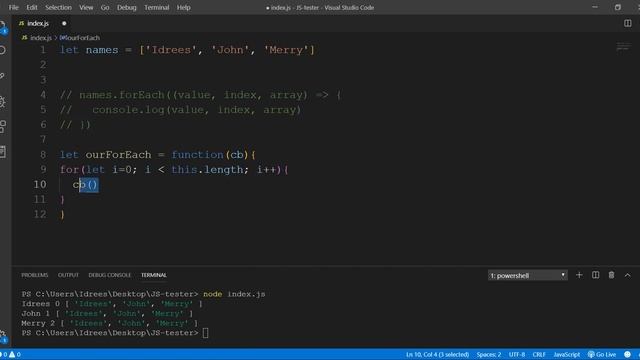The image size is (640, 360).
Task: Open the View menu
Action: (86, 7)
